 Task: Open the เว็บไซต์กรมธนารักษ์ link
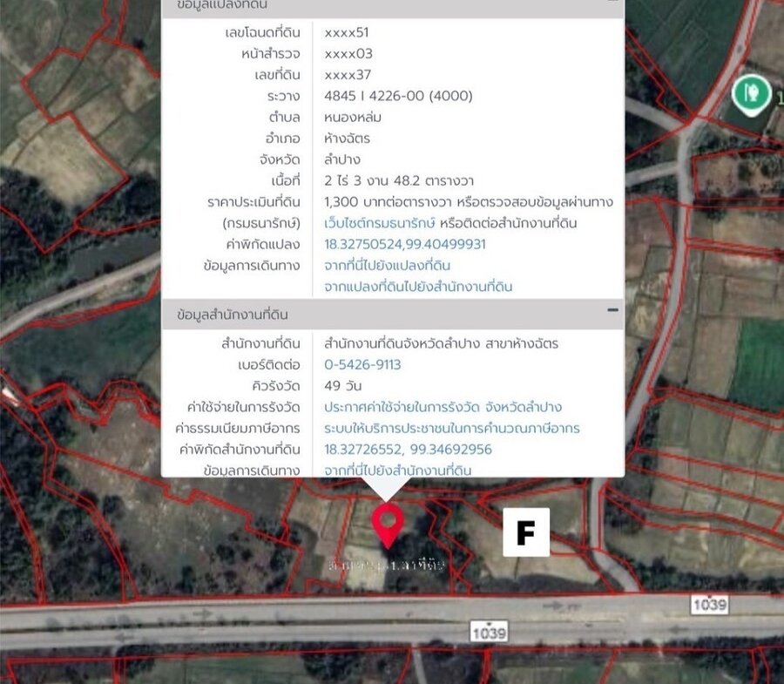[381, 223]
